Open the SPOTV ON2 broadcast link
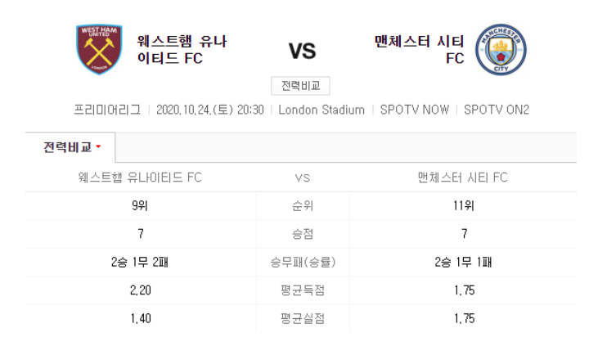Image resolution: width=589 pixels, height=364 pixels. pyautogui.click(x=497, y=110)
